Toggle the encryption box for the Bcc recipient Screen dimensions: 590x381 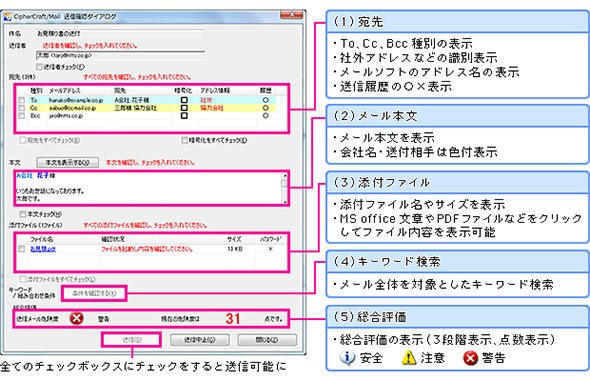184,115
